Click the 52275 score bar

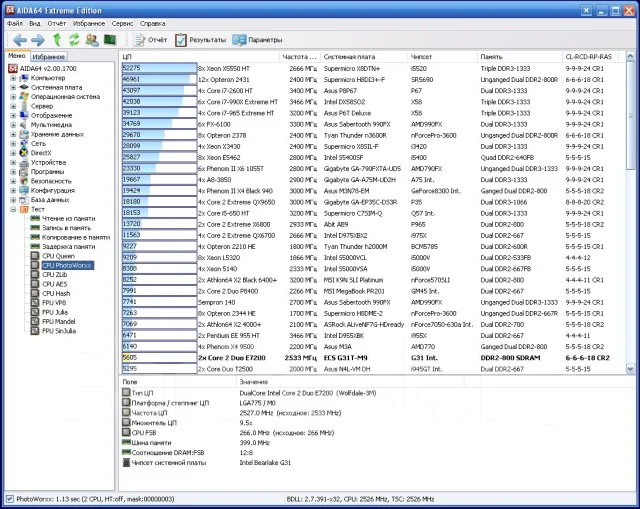[x=159, y=69]
